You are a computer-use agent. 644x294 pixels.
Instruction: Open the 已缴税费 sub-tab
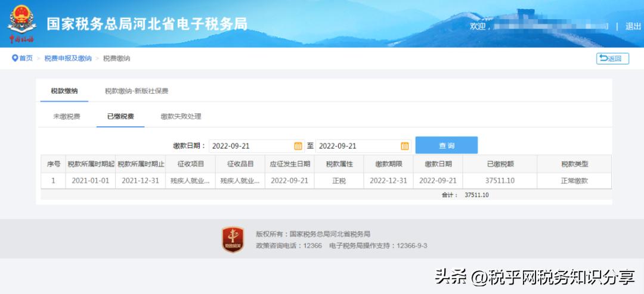coord(120,116)
